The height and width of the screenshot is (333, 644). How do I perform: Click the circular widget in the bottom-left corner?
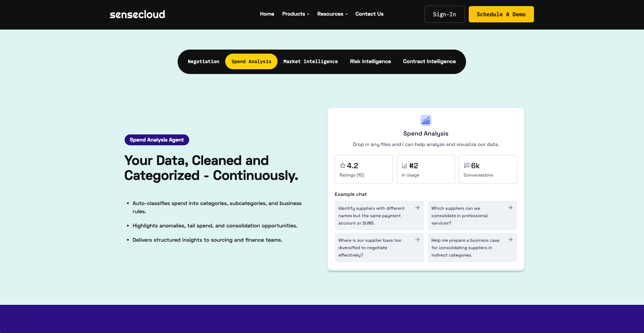(15, 318)
